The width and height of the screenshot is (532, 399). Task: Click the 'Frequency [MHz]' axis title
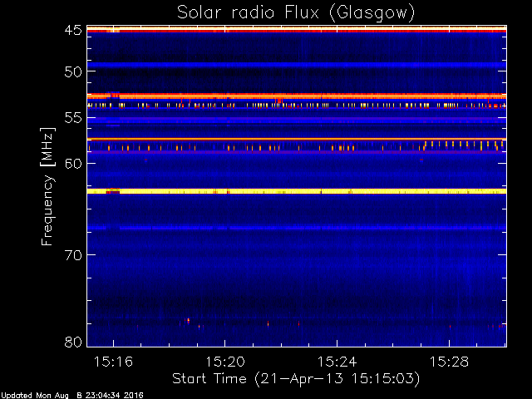(47, 186)
